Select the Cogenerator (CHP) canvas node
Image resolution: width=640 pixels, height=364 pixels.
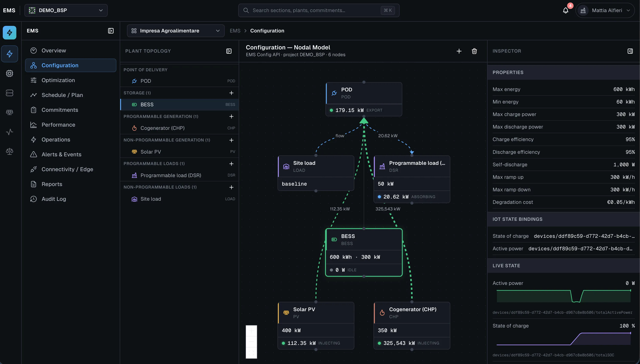(412, 325)
